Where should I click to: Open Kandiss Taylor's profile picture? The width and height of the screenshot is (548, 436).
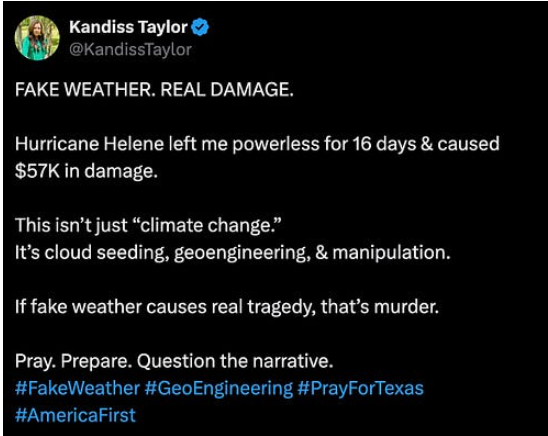37,38
